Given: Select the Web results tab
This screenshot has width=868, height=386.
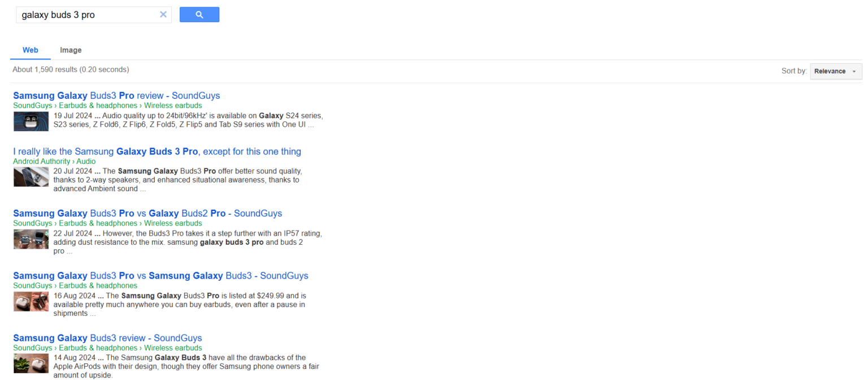Looking at the screenshot, I should [x=30, y=50].
